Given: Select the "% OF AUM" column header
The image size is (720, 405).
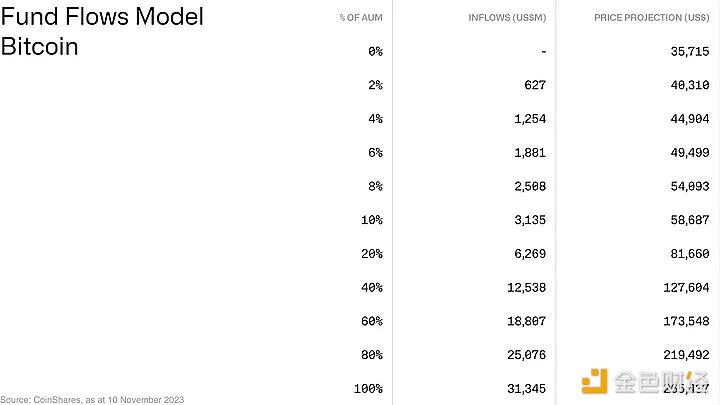Looking at the screenshot, I should pyautogui.click(x=360, y=18).
